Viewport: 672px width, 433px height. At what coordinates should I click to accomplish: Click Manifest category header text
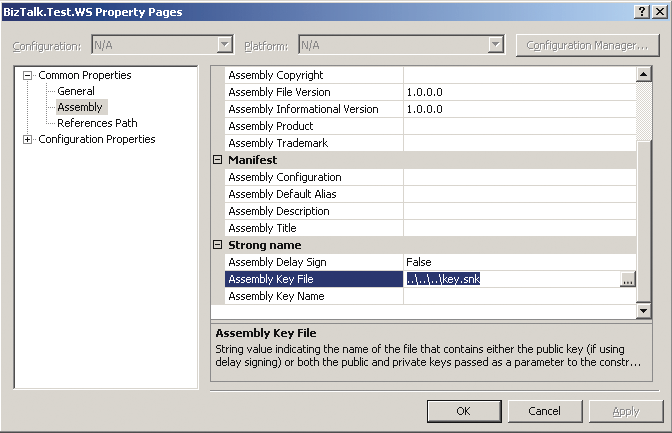pyautogui.click(x=252, y=160)
